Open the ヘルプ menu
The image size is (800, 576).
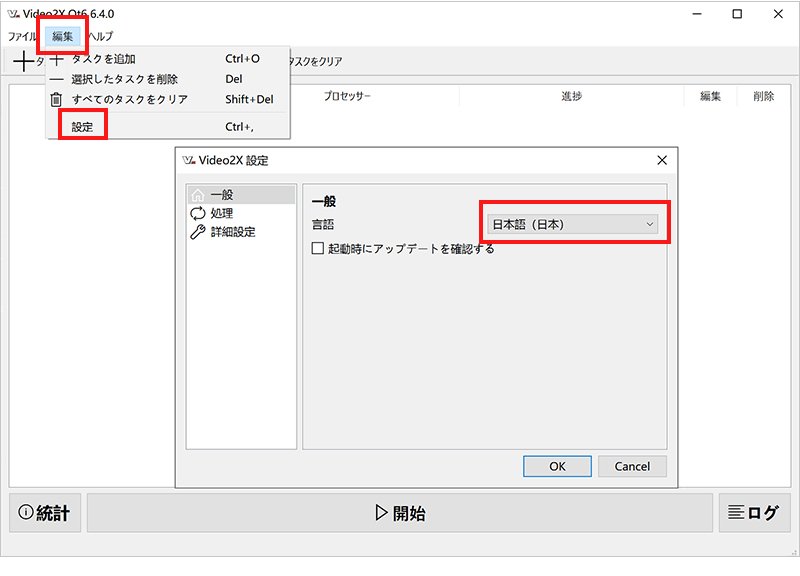pos(101,36)
